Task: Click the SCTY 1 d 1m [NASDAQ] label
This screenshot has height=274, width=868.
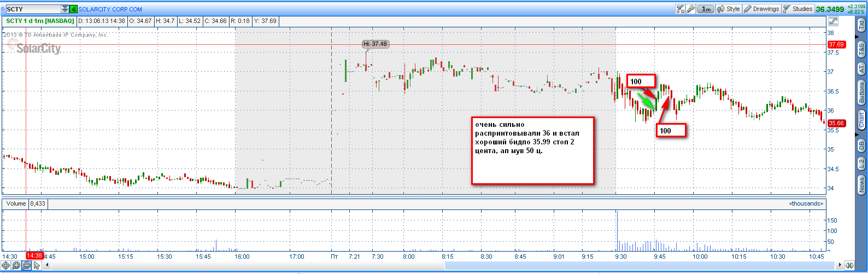Action: 40,21
